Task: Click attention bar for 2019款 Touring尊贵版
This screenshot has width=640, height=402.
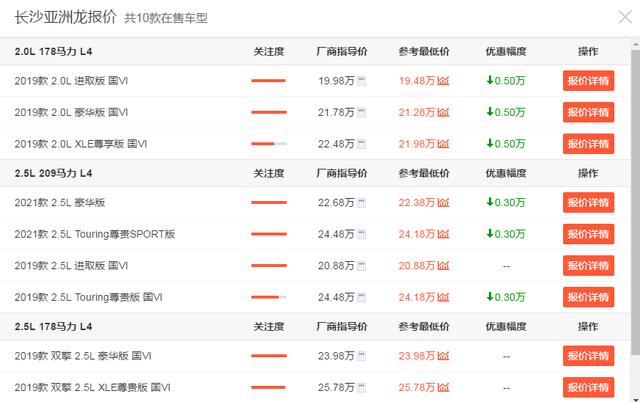Action: (269, 297)
